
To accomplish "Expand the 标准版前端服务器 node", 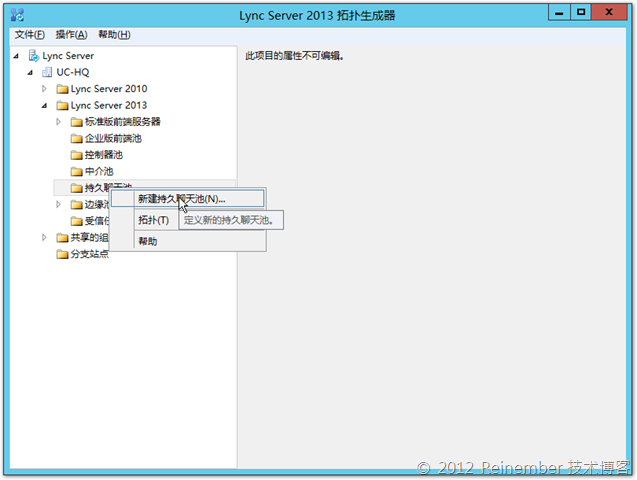I will (x=58, y=121).
